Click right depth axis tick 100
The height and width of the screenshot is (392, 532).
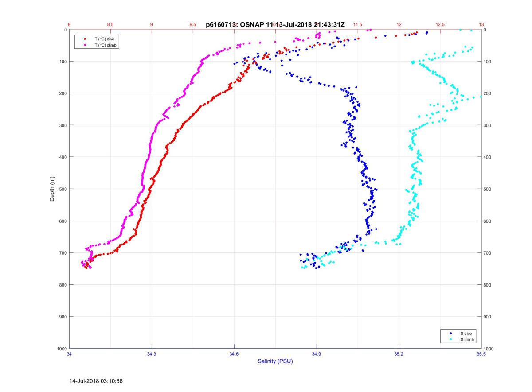coord(488,62)
